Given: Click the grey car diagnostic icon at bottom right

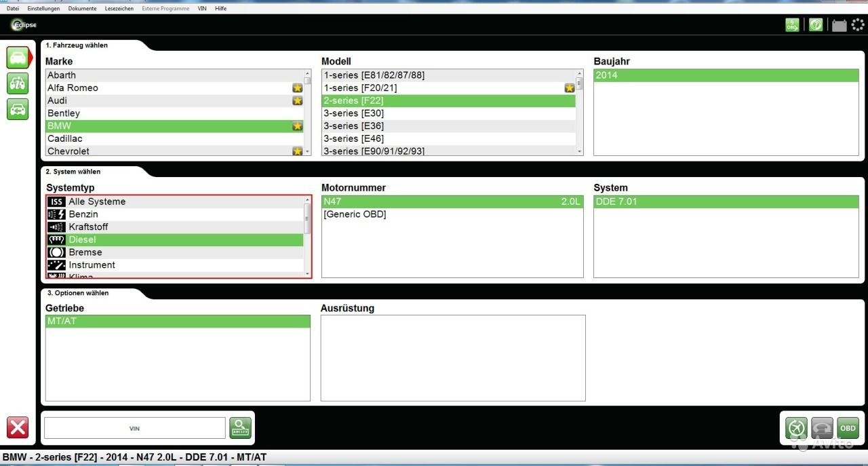Looking at the screenshot, I should 822,428.
